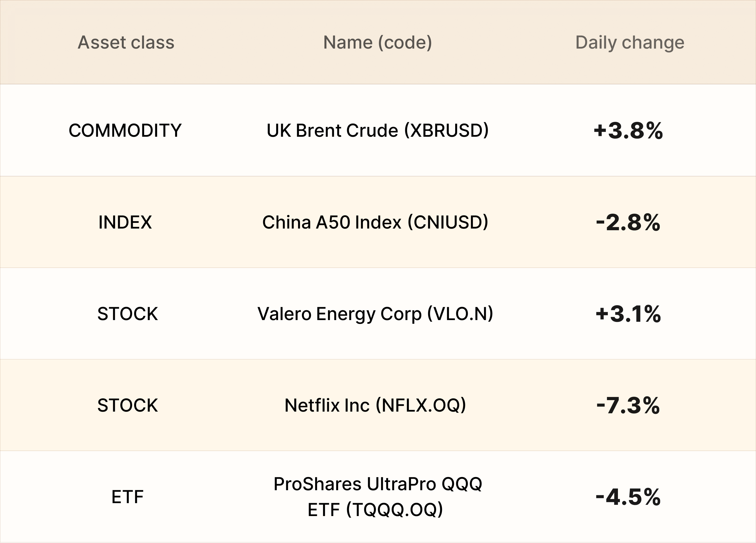Open Valero Energy Corp (VLO.N) entry
Image resolution: width=756 pixels, height=543 pixels.
tap(375, 314)
